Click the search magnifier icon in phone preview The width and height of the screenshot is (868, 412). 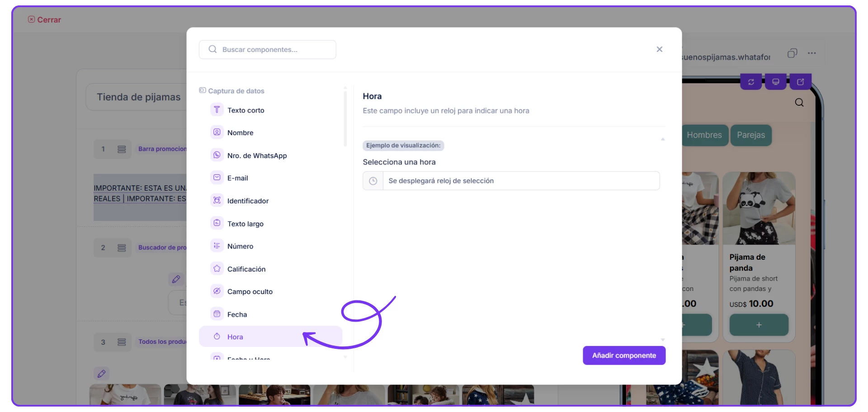(799, 103)
